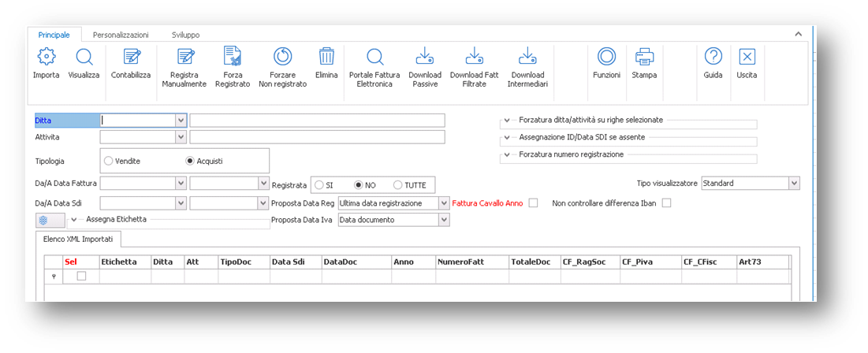Click the Stampa printer icon
The width and height of the screenshot is (868, 353).
point(644,57)
